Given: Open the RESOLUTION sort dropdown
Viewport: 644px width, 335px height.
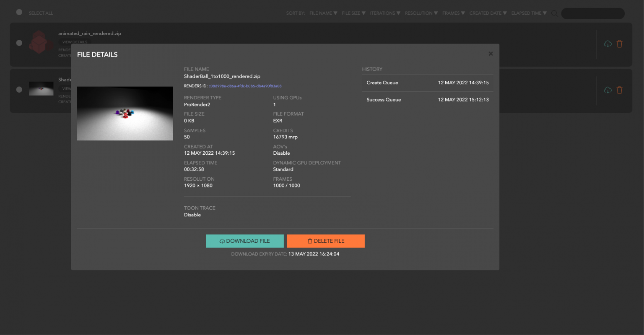Looking at the screenshot, I should point(421,13).
